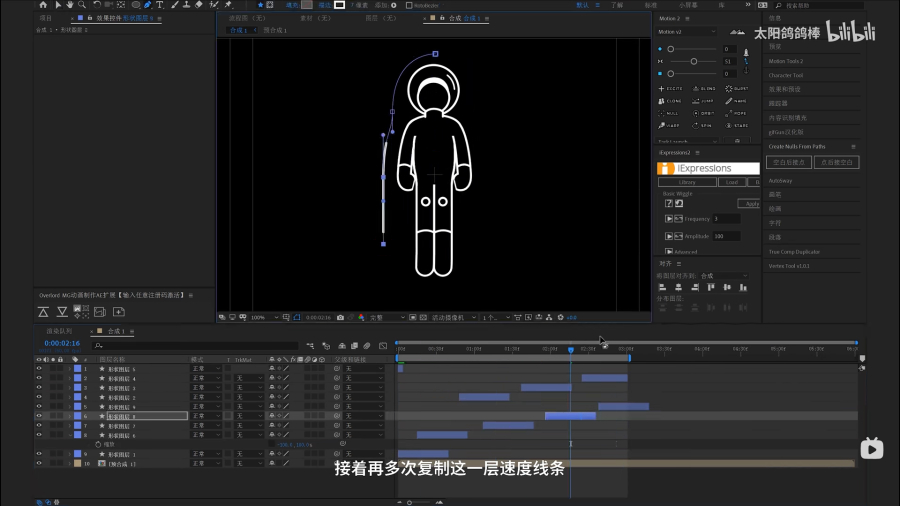Expand layer 1 properties twirl

(x=70, y=369)
